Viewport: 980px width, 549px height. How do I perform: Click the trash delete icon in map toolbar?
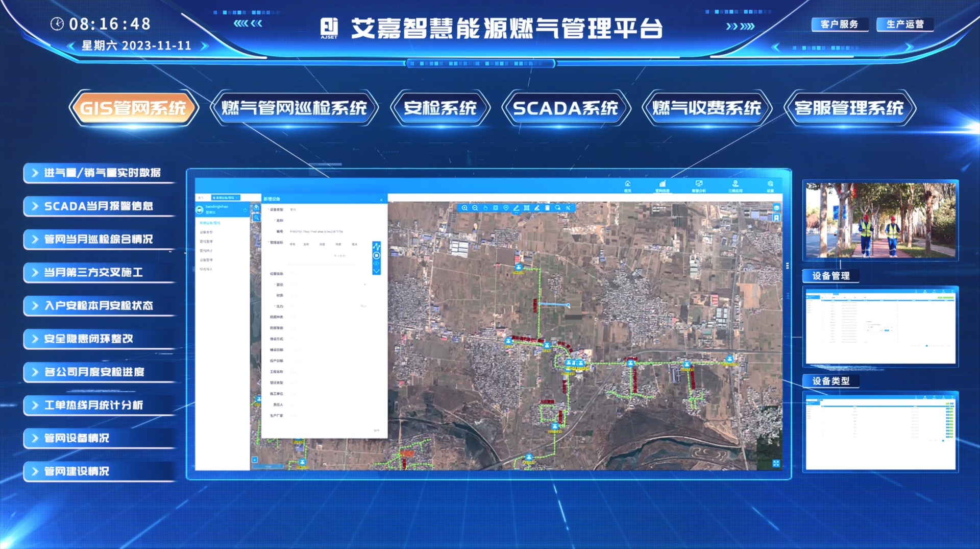coord(547,208)
